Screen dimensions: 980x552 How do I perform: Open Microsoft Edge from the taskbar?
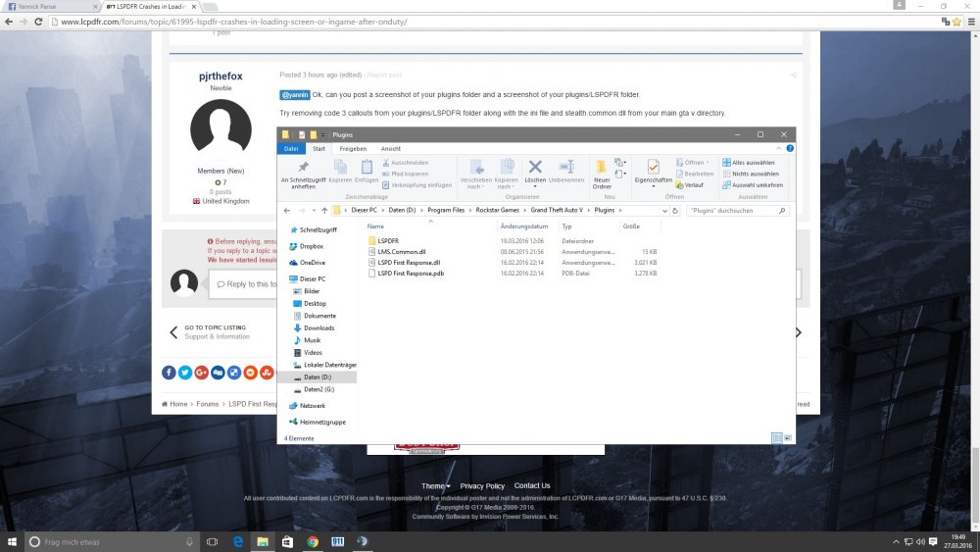point(237,541)
